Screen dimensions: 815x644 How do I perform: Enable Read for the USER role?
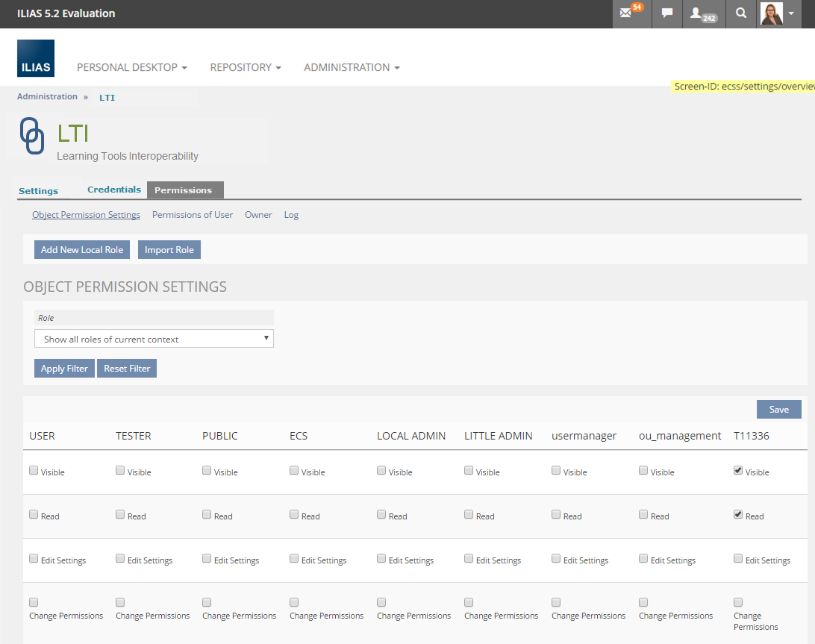[34, 515]
